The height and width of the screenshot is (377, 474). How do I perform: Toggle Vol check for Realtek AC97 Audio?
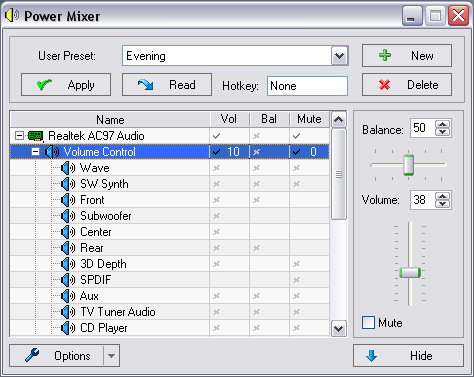click(x=216, y=136)
